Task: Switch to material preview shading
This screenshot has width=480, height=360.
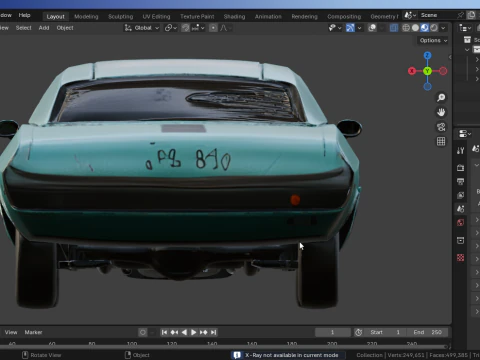Action: click(424, 28)
